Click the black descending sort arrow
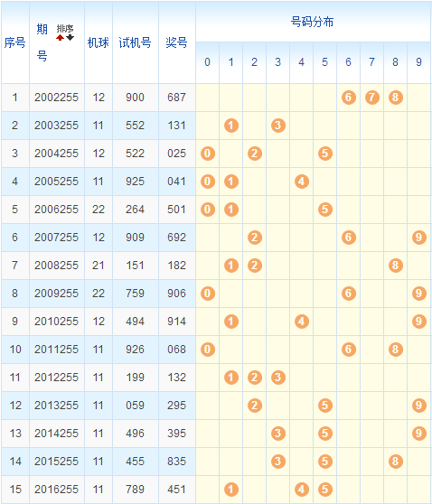 pyautogui.click(x=70, y=38)
